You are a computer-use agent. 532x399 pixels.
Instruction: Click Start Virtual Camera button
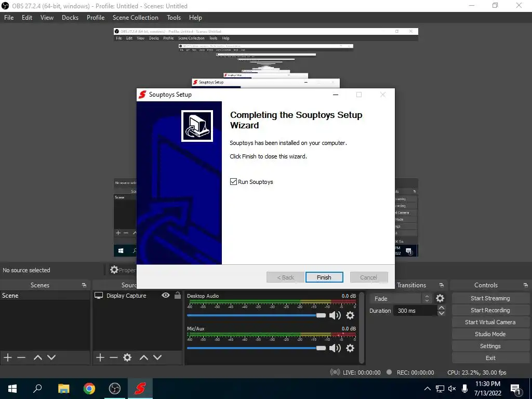[x=490, y=322]
